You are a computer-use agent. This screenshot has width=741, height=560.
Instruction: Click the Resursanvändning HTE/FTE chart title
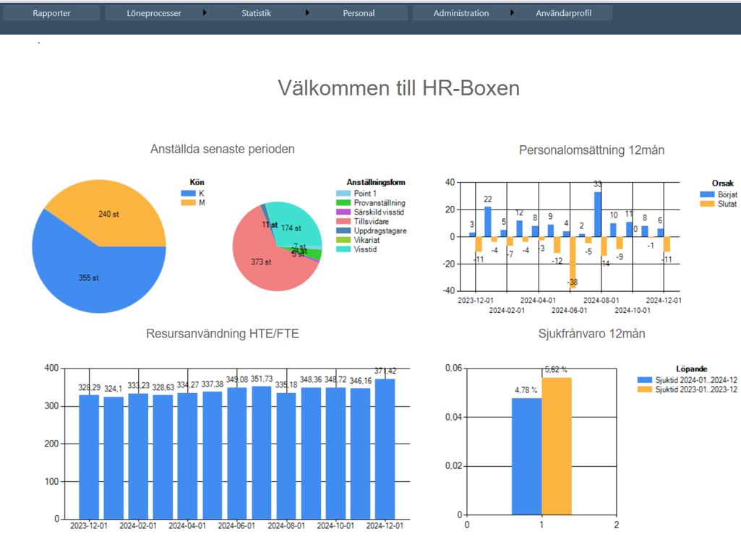click(223, 334)
